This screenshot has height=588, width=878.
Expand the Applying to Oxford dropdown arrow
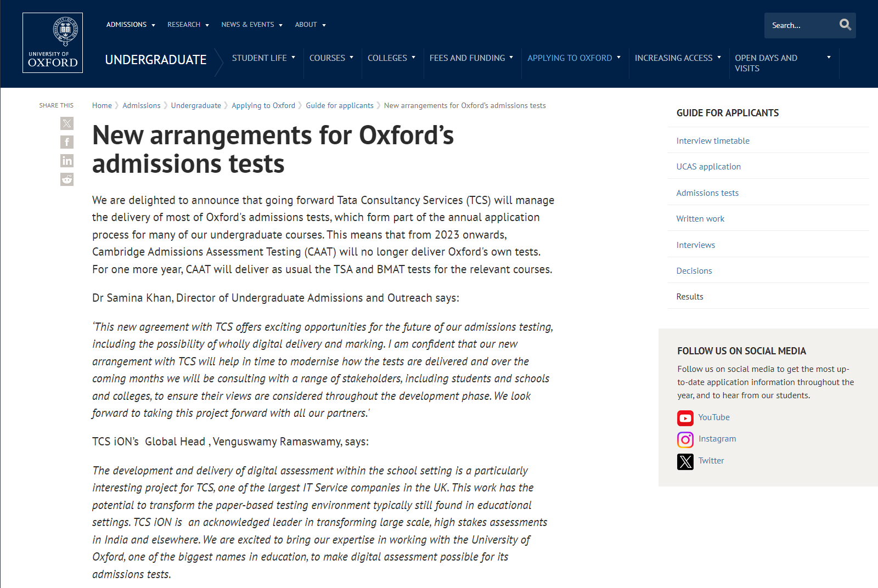pos(618,57)
